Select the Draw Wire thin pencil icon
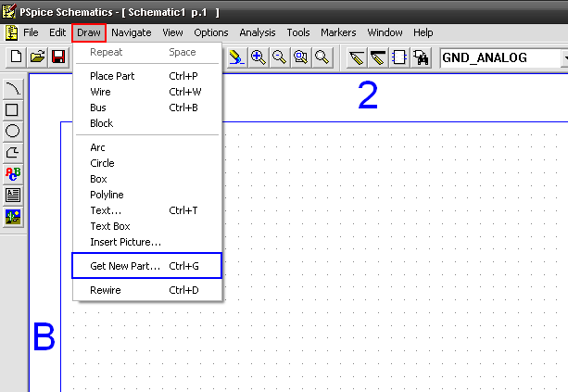 pyautogui.click(x=357, y=57)
